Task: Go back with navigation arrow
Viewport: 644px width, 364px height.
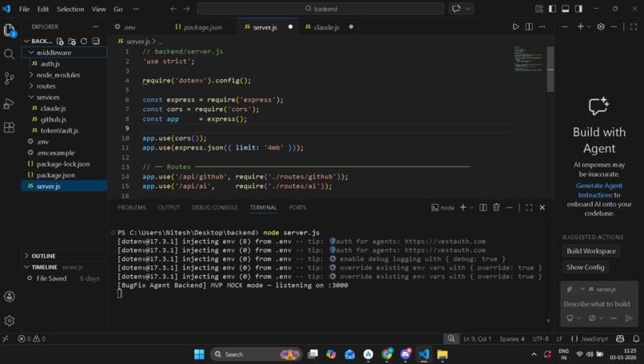Action: click(173, 9)
